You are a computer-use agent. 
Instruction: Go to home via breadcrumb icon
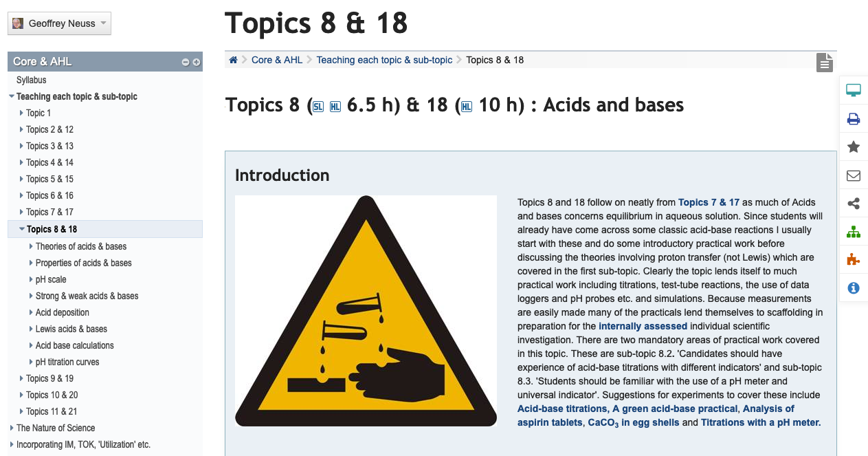tap(234, 60)
